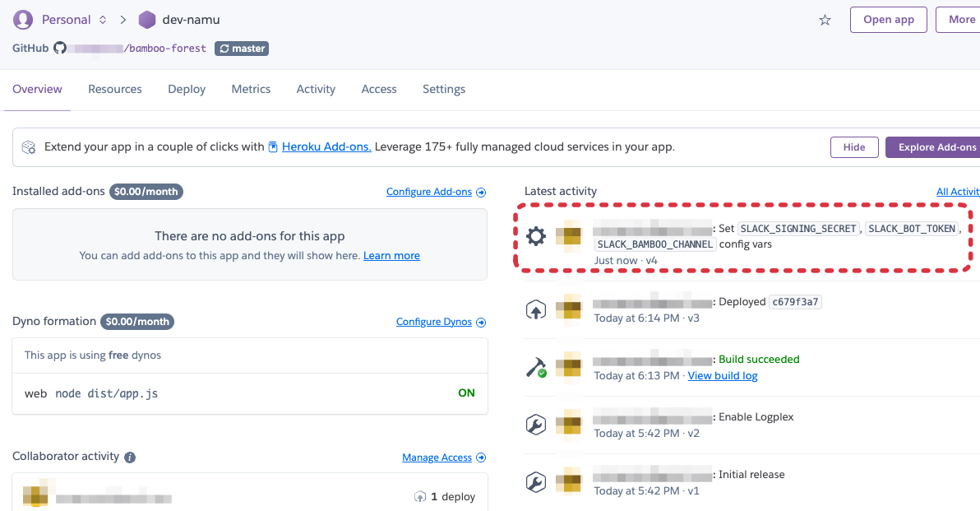Click the c679f3a7 commit hash
The width and height of the screenshot is (980, 511).
point(795,302)
